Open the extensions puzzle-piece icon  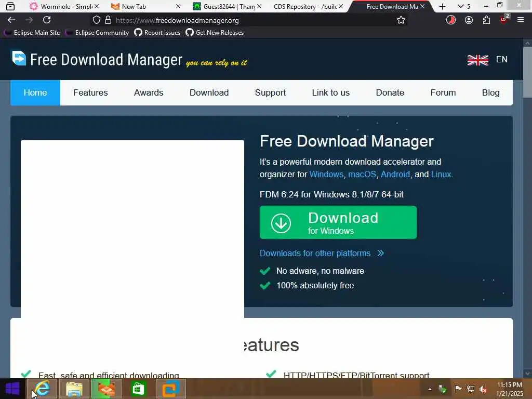486,20
